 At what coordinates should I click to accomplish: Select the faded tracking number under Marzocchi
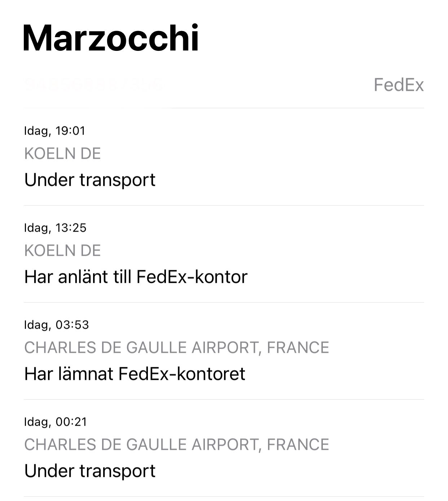pyautogui.click(x=93, y=85)
